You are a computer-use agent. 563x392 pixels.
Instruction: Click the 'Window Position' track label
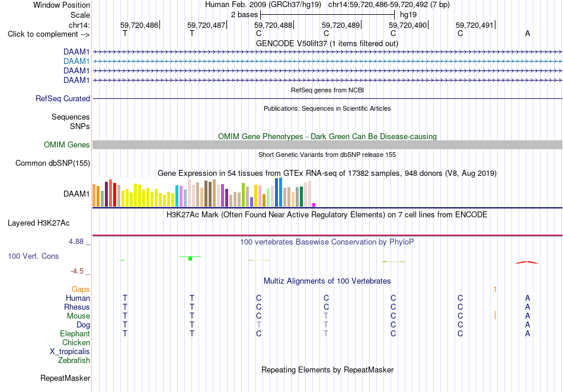tap(62, 5)
